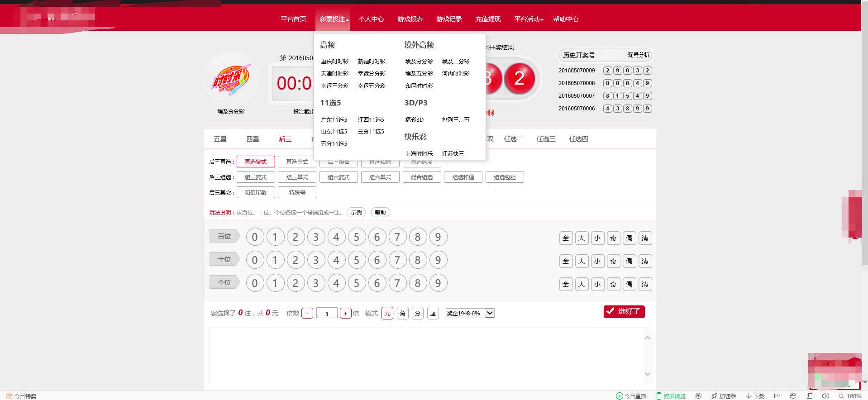
Task: Click the zoom 100% magnifier in status bar
Action: point(841,396)
